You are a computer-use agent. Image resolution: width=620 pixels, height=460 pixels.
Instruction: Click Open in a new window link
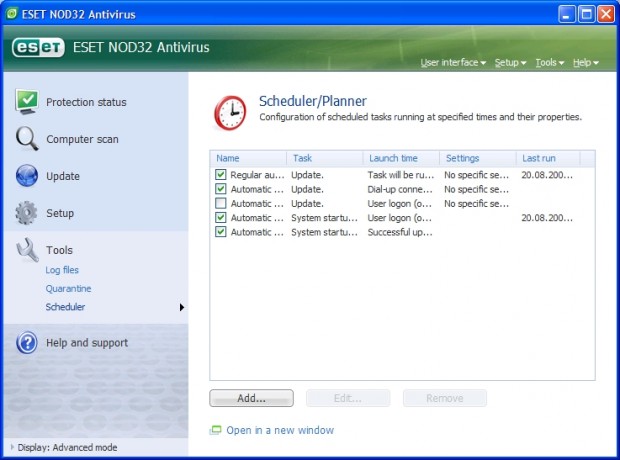pos(280,430)
